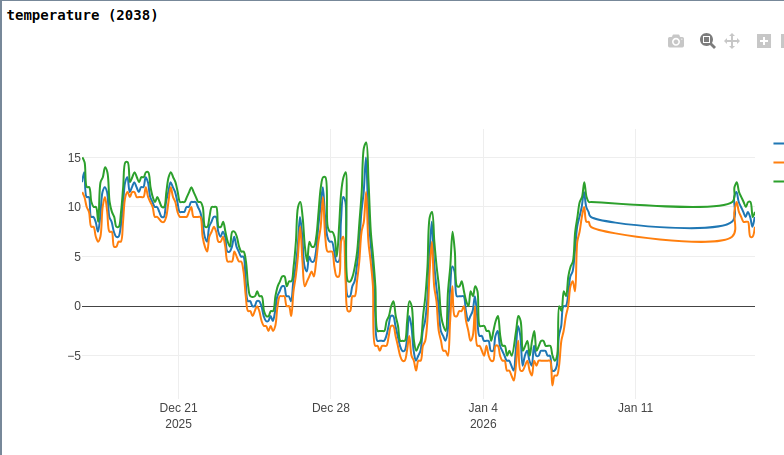Viewport: 784px width, 455px height.
Task: Click the Jan 4 x-axis tick label
Action: coord(483,408)
